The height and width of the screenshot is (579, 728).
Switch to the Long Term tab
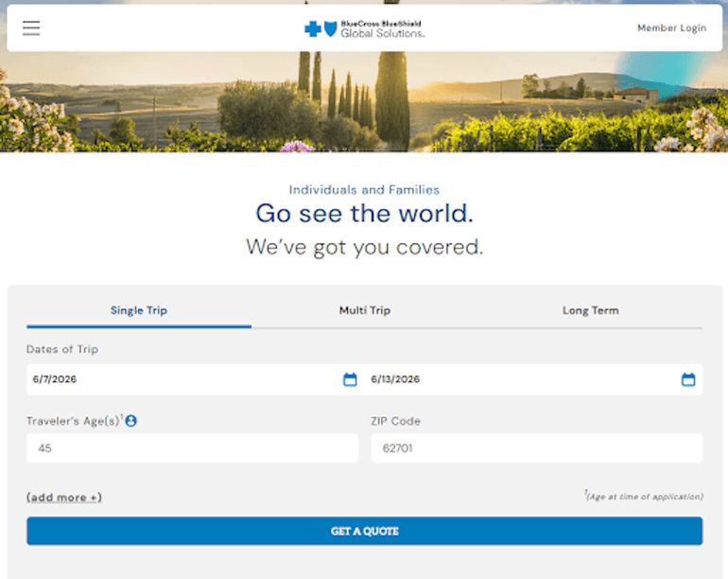(590, 311)
